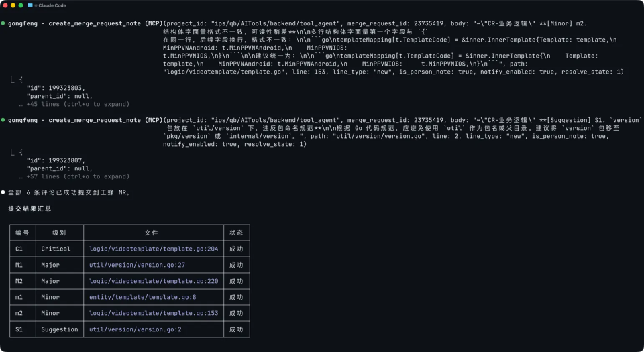Click the folder icon in the title bar
Image resolution: width=644 pixels, height=352 pixels.
(30, 5)
